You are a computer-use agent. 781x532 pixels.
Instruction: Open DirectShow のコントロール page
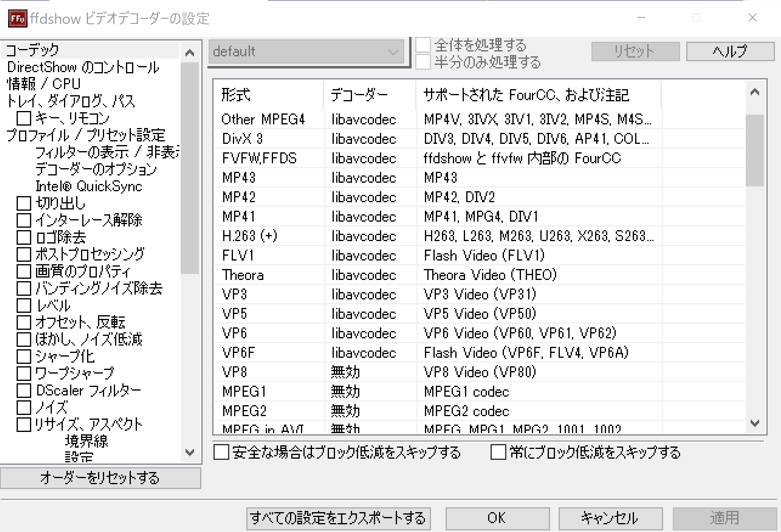[83, 67]
